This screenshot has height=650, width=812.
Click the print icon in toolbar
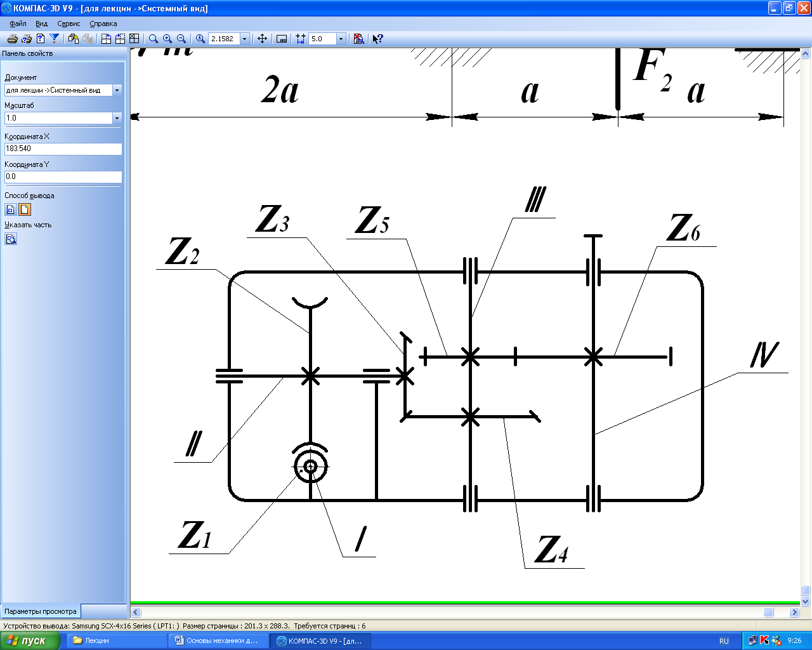12,39
